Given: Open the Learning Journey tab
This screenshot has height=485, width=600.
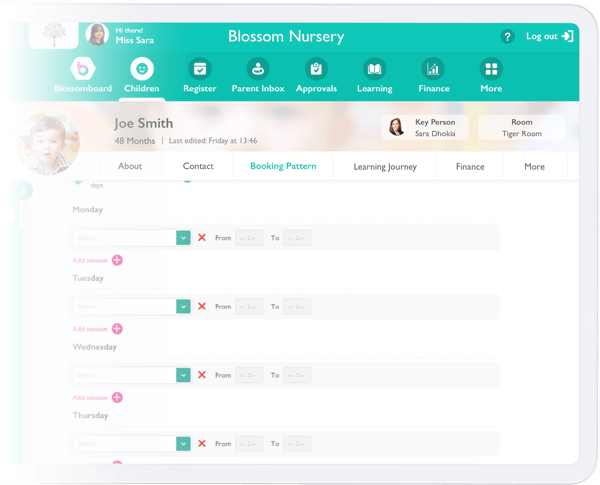Looking at the screenshot, I should click(x=385, y=167).
